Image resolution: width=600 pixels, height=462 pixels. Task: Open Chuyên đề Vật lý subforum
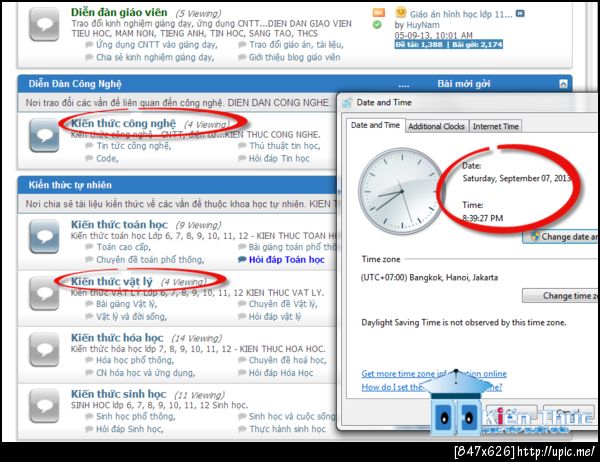[283, 304]
